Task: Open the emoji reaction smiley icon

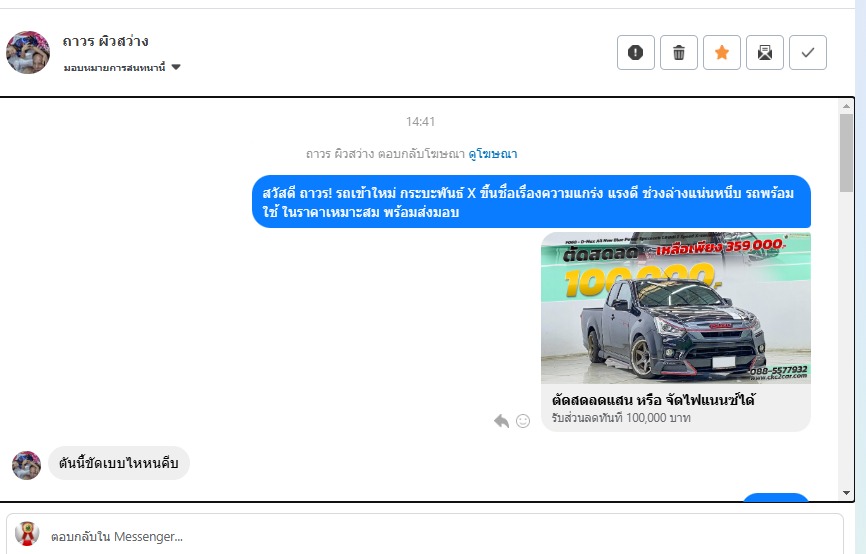Action: point(522,421)
